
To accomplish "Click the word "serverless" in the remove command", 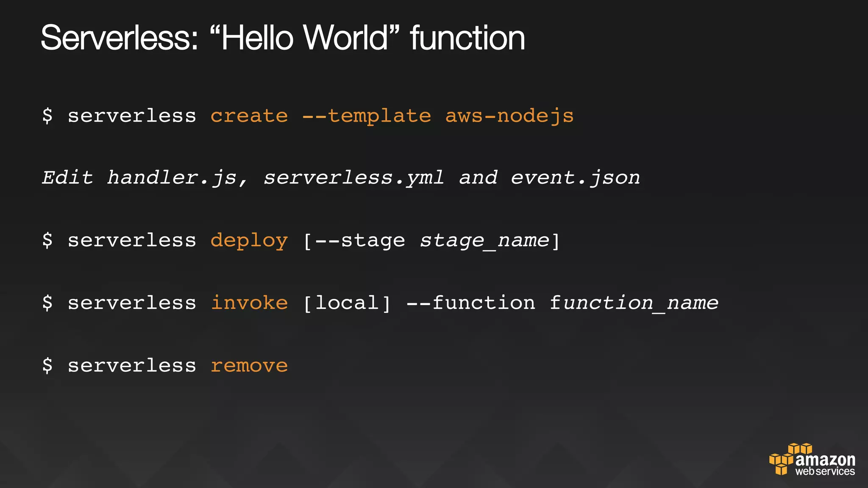I will 132,365.
